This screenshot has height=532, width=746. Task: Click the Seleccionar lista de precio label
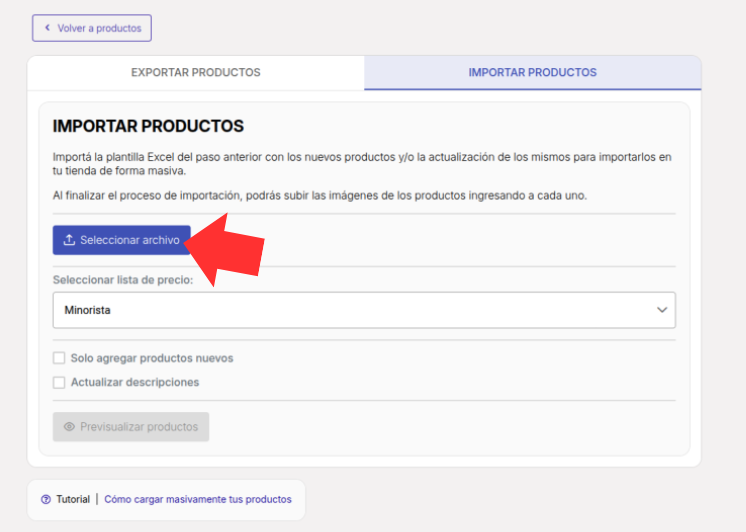(x=123, y=280)
